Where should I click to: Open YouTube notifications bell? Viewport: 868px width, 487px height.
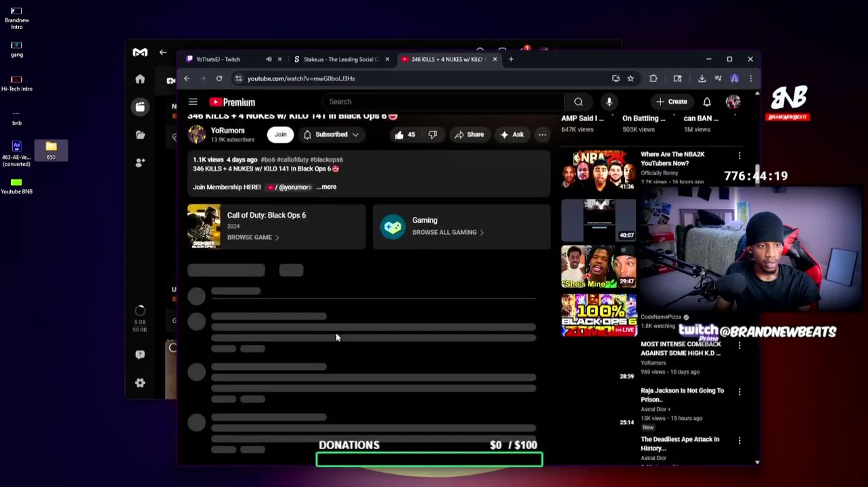point(706,101)
